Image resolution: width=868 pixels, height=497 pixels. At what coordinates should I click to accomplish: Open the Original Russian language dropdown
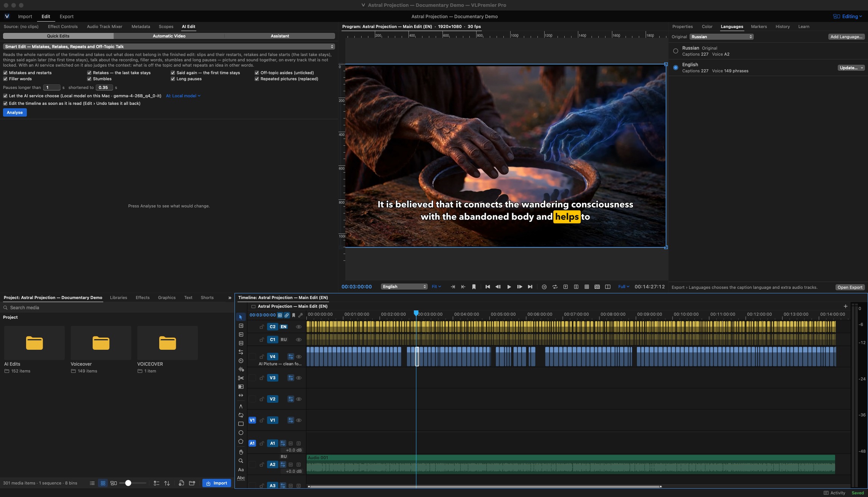721,37
